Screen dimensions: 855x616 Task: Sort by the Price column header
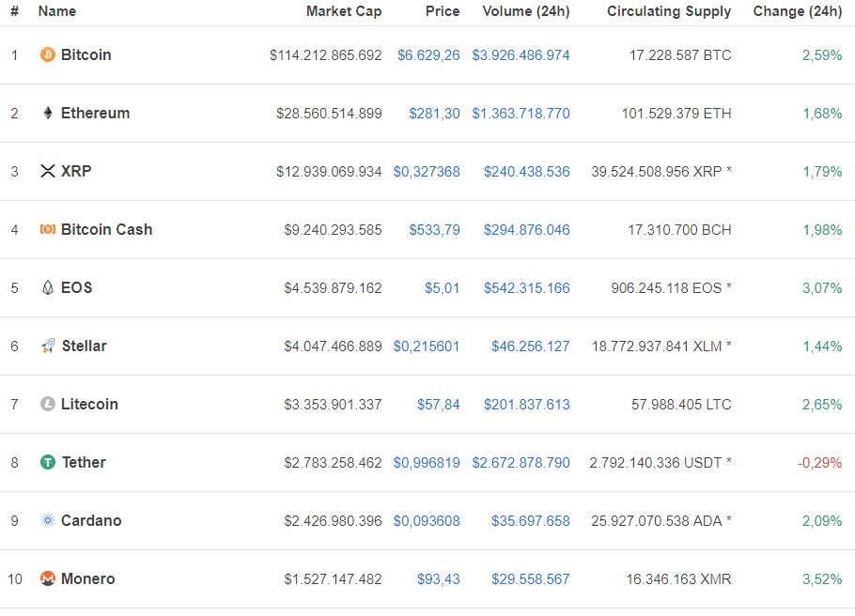coord(443,11)
